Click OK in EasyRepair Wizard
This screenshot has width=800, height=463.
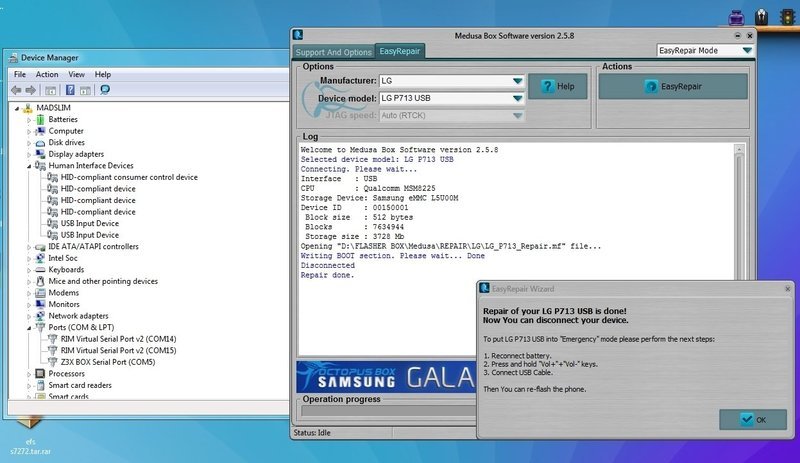[753, 420]
